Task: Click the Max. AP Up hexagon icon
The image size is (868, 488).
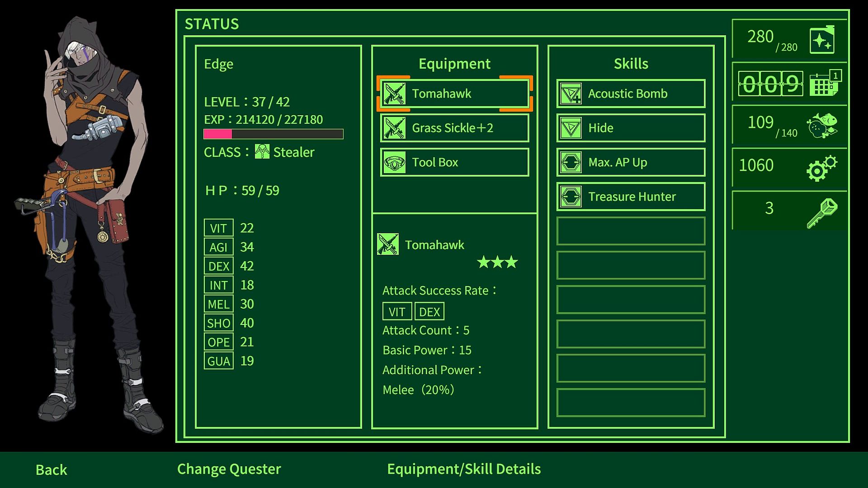Action: 571,163
